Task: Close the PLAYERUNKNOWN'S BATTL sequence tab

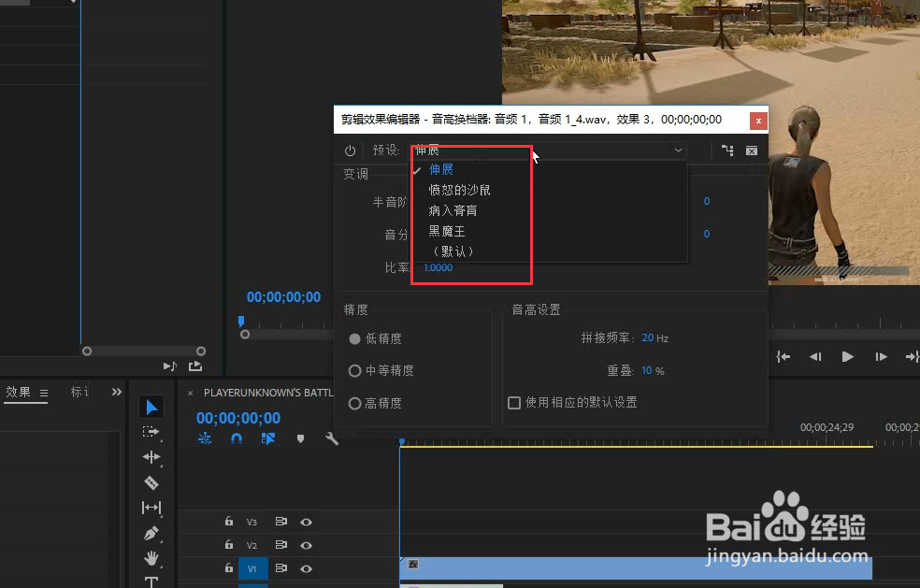Action: 190,394
